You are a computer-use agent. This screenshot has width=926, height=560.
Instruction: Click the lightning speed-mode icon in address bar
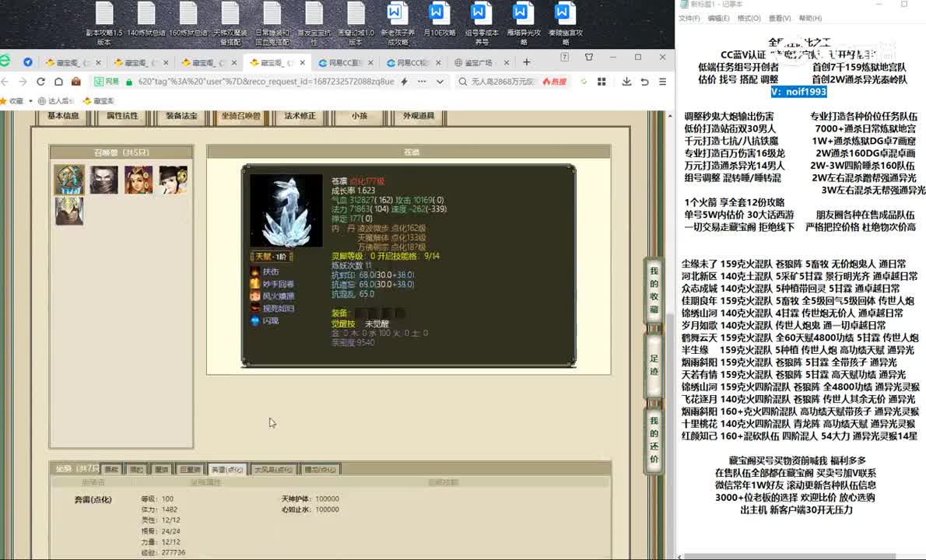(405, 82)
